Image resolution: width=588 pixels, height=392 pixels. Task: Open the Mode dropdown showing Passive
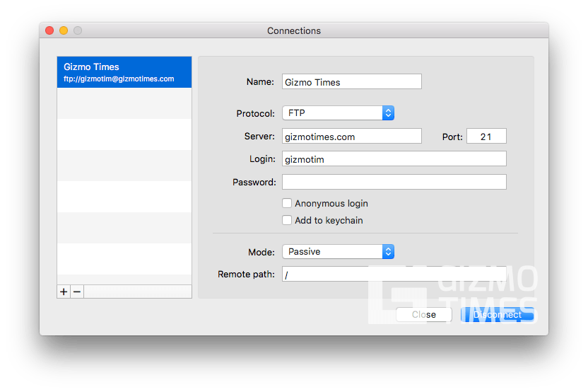click(x=338, y=252)
